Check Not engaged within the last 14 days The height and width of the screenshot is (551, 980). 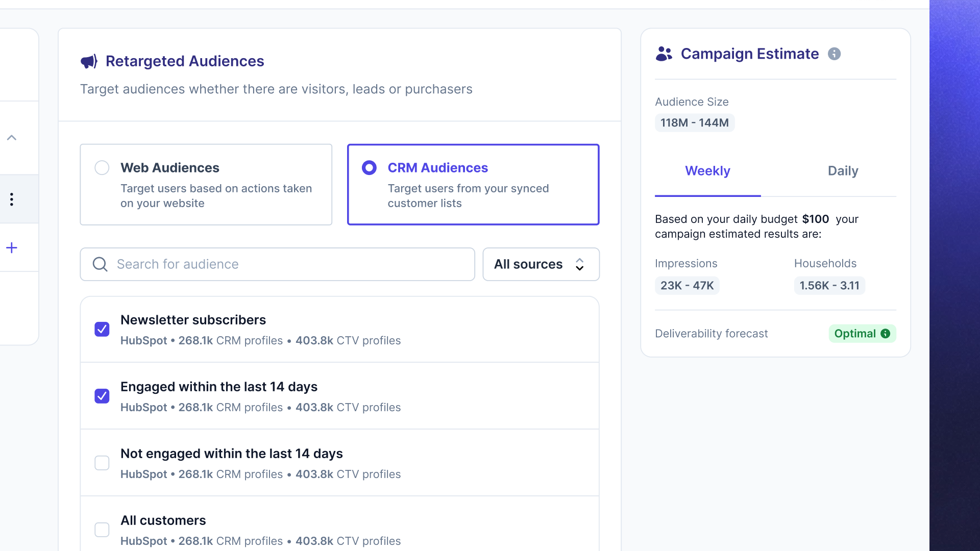point(102,463)
